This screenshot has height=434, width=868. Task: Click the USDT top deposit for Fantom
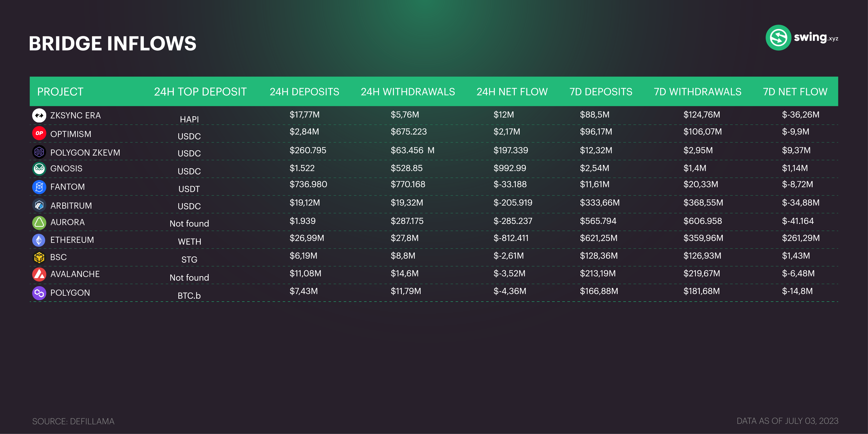pos(189,189)
